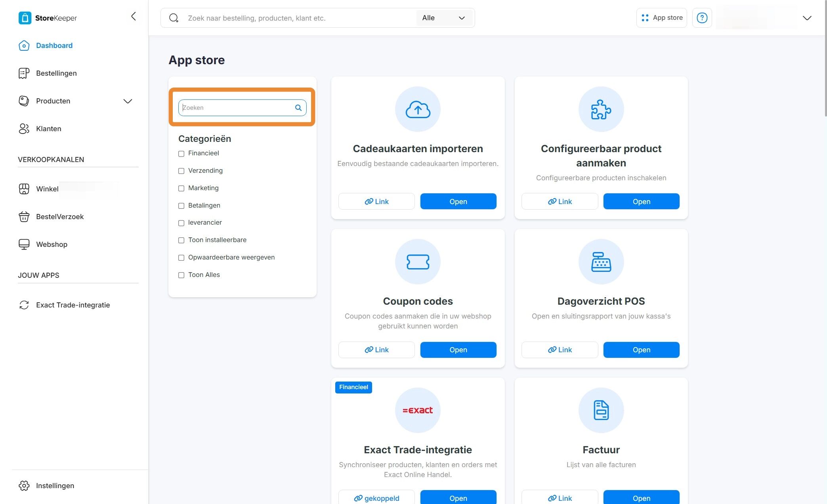Open the help question mark icon
The height and width of the screenshot is (504, 827).
(702, 18)
